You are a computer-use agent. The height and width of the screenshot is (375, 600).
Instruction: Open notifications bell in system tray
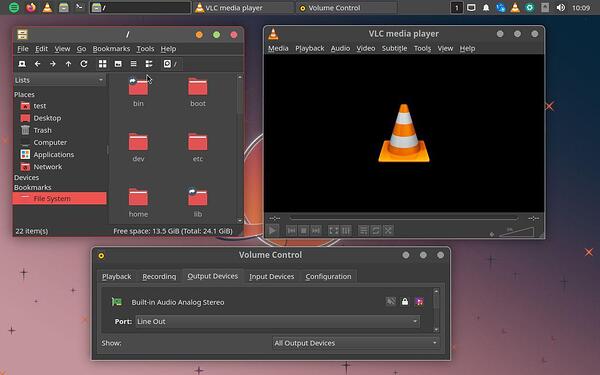click(x=486, y=8)
